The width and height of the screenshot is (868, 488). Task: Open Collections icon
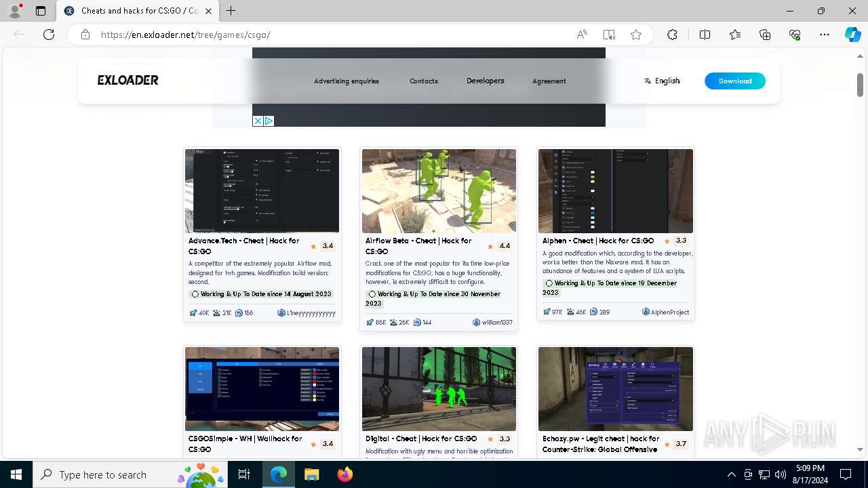coord(765,35)
